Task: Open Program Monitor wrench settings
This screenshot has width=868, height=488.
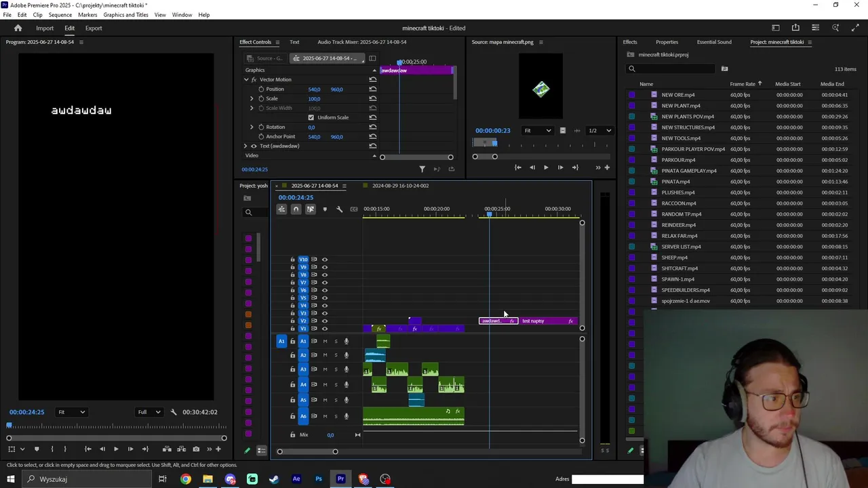Action: point(174,412)
